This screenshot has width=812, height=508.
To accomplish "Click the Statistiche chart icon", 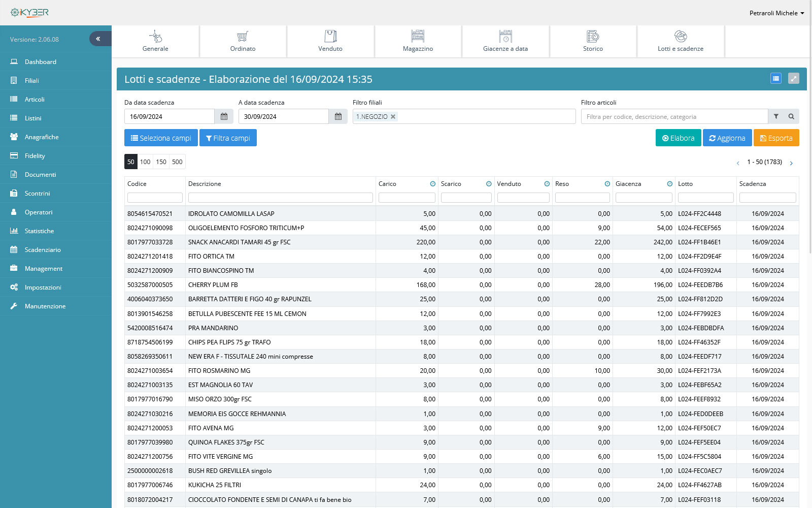I will point(14,231).
